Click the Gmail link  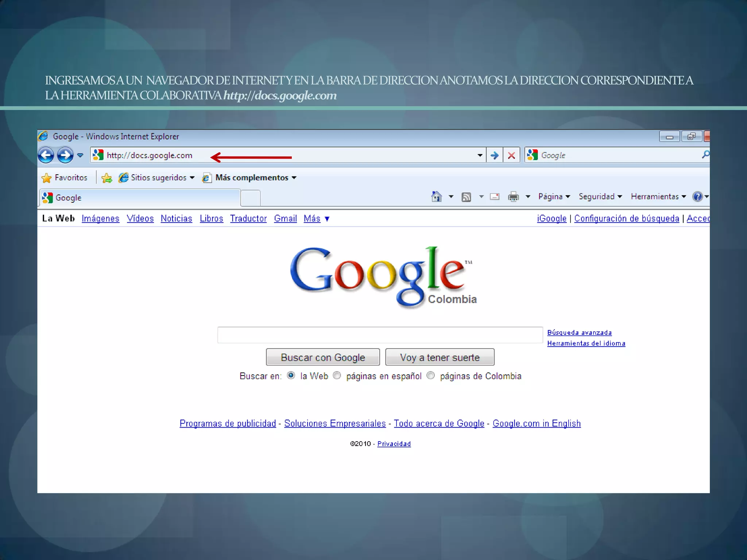tap(286, 218)
